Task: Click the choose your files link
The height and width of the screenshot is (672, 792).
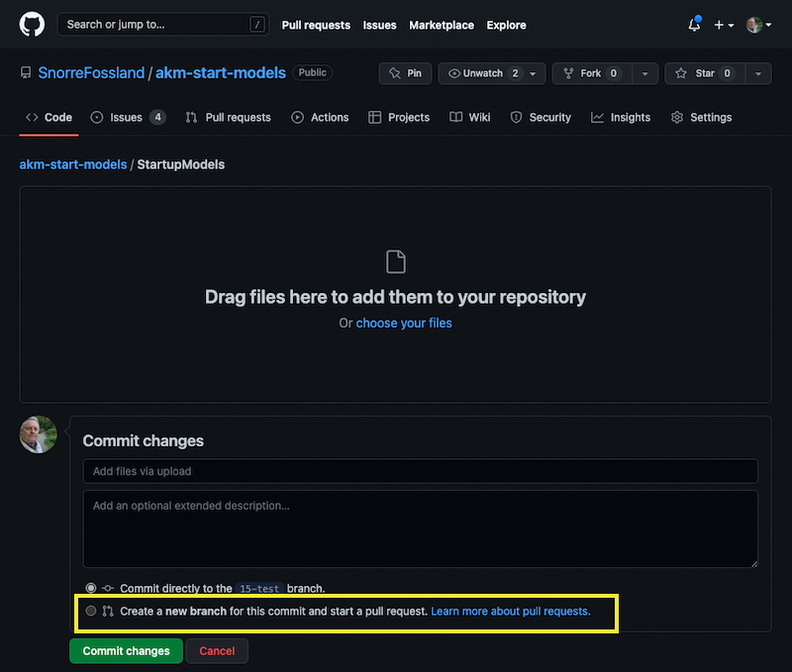Action: [x=404, y=323]
